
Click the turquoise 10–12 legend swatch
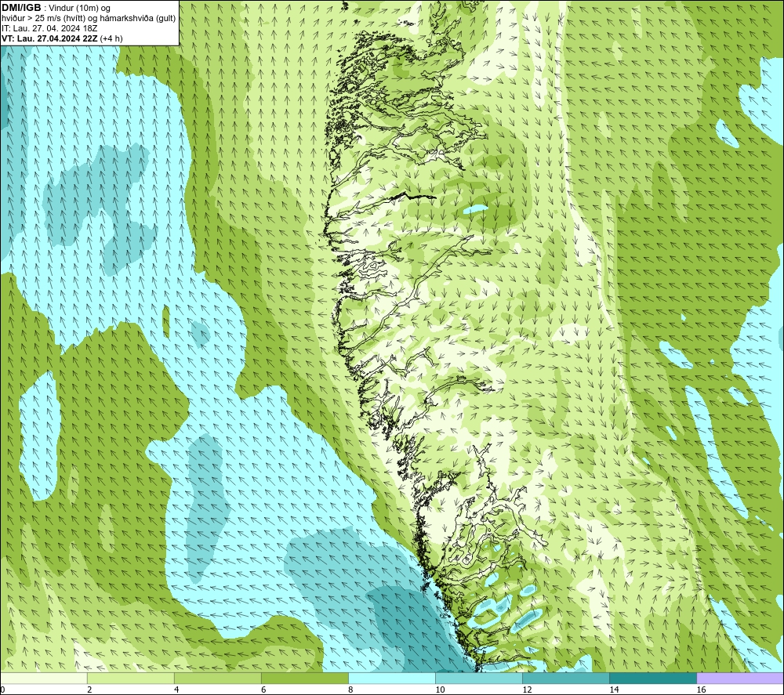coord(478,678)
